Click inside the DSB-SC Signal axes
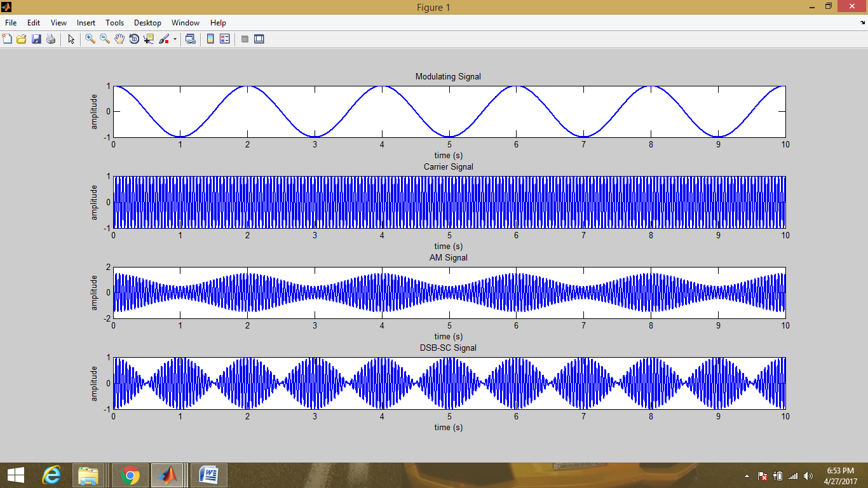 tap(449, 383)
